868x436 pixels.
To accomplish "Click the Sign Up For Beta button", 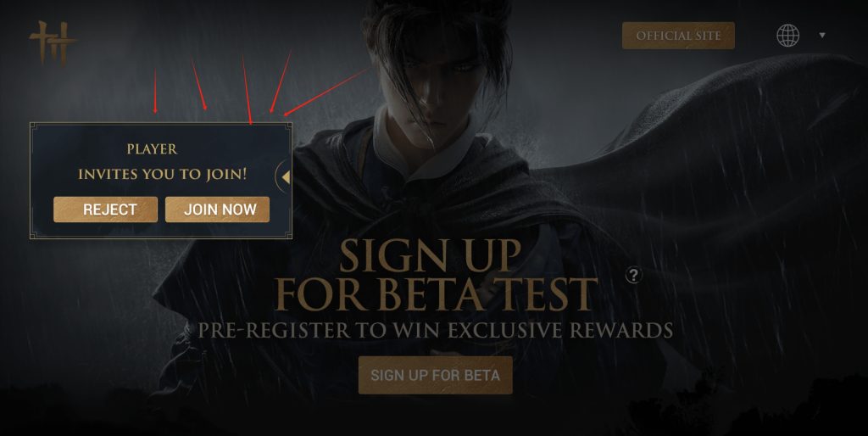I will [435, 375].
